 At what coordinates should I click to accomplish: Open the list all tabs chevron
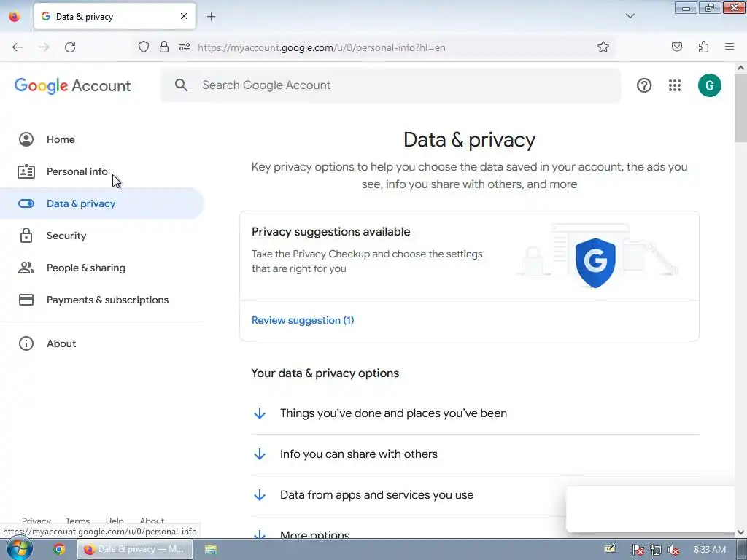pyautogui.click(x=630, y=16)
